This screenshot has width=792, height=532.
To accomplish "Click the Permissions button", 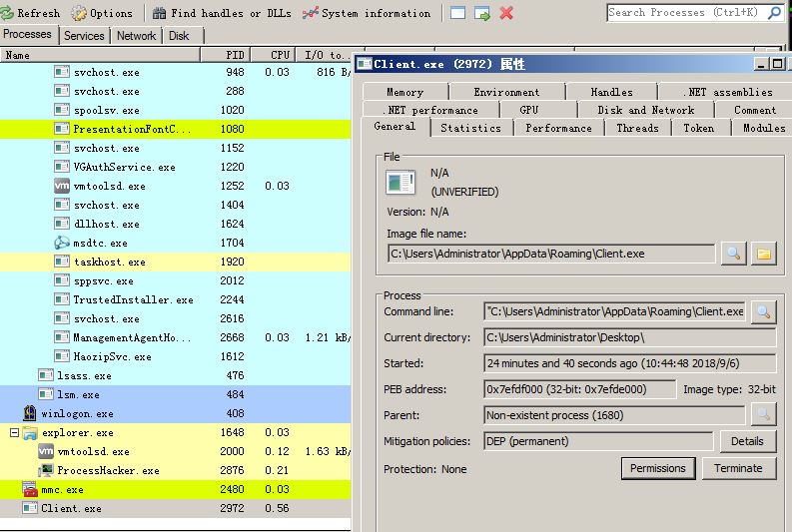I will point(658,468).
